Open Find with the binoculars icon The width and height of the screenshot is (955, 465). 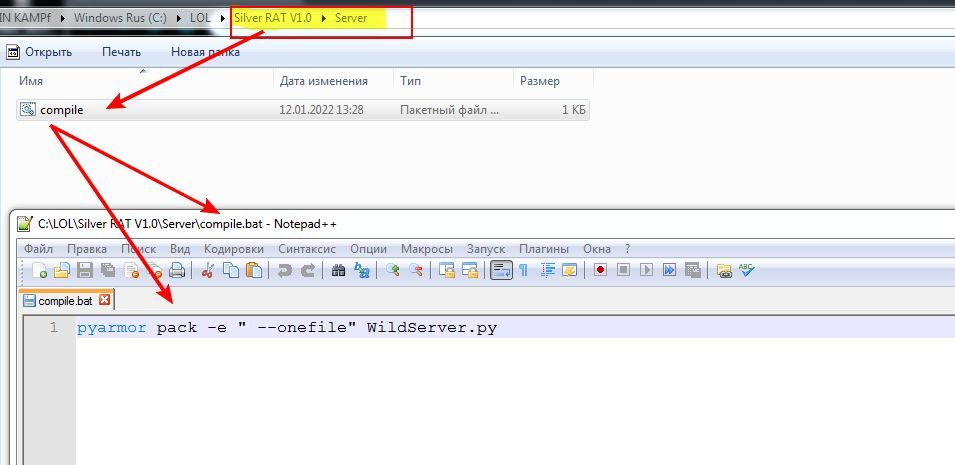339,270
